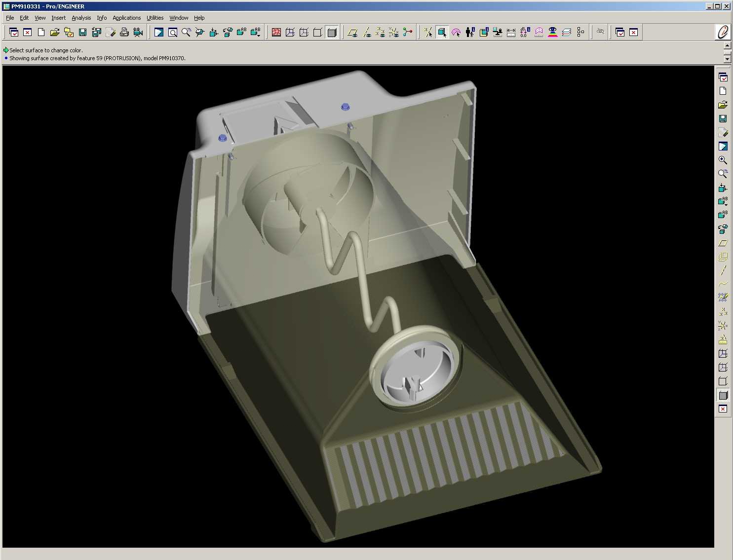Open the View menu
733x560 pixels.
40,18
